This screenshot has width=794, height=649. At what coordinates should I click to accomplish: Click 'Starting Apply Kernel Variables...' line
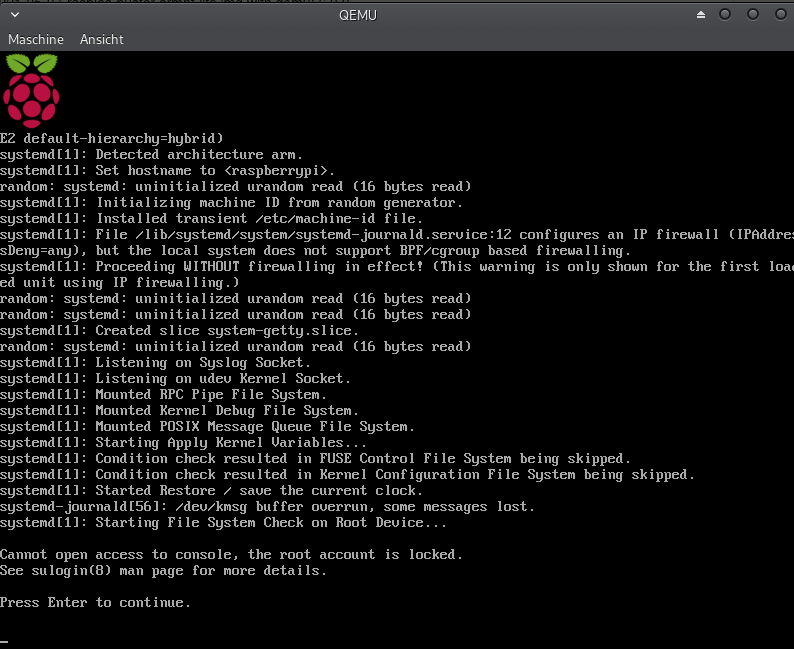183,442
